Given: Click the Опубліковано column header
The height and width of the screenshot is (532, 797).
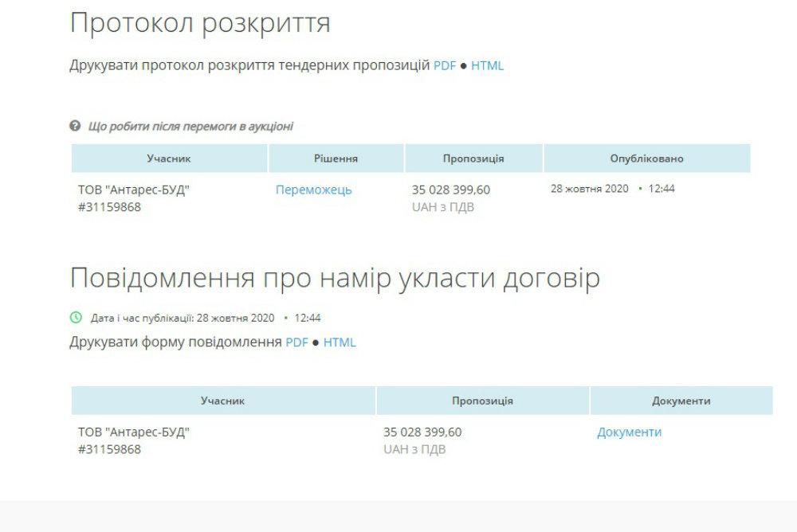Looking at the screenshot, I should (646, 158).
